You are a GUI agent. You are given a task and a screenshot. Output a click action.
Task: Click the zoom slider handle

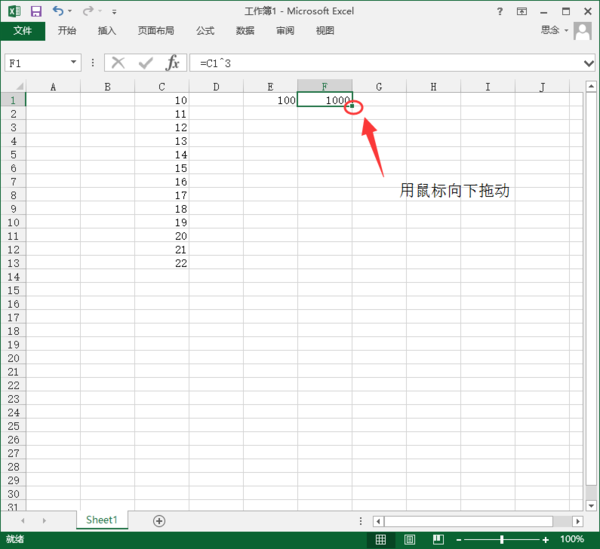[501, 539]
